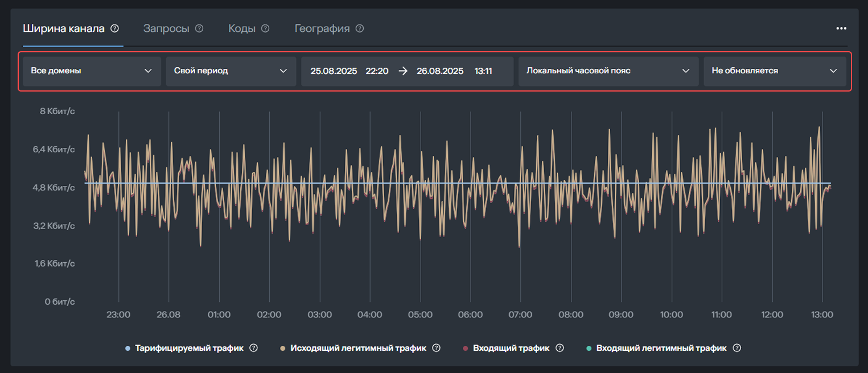Click help icon beside Входящий трафик legend
Image resolution: width=868 pixels, height=373 pixels.
click(560, 347)
